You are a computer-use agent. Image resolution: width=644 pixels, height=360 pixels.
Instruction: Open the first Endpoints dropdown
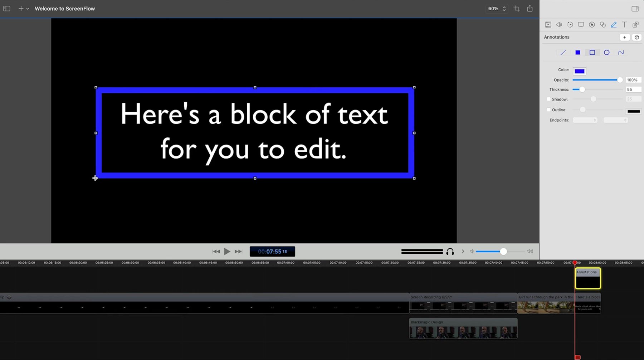585,120
